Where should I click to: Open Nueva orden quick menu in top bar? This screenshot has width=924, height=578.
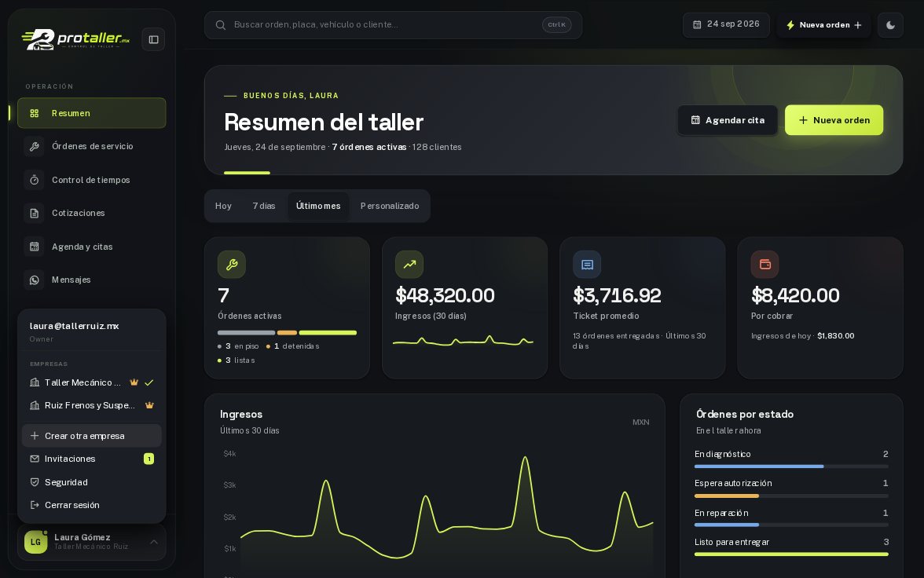pos(823,25)
